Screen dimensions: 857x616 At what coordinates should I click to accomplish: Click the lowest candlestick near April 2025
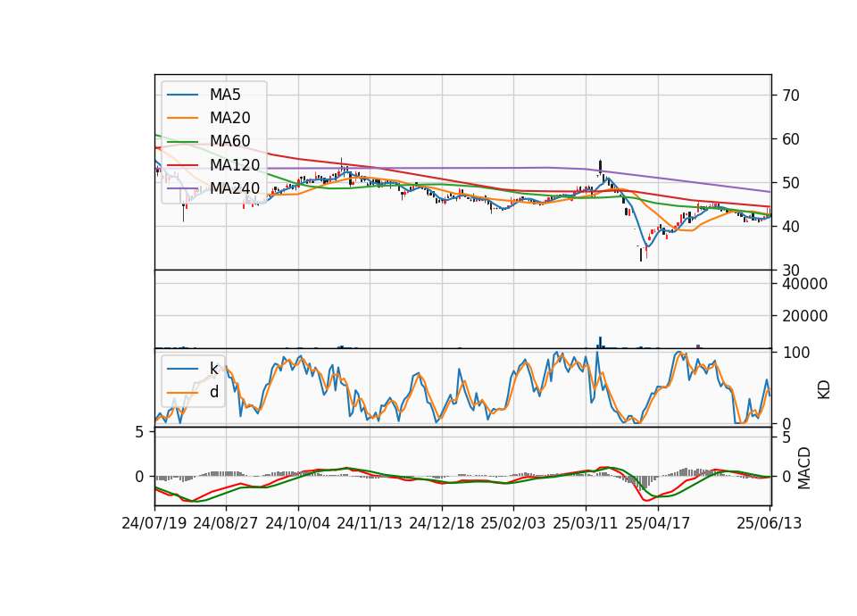(641, 254)
